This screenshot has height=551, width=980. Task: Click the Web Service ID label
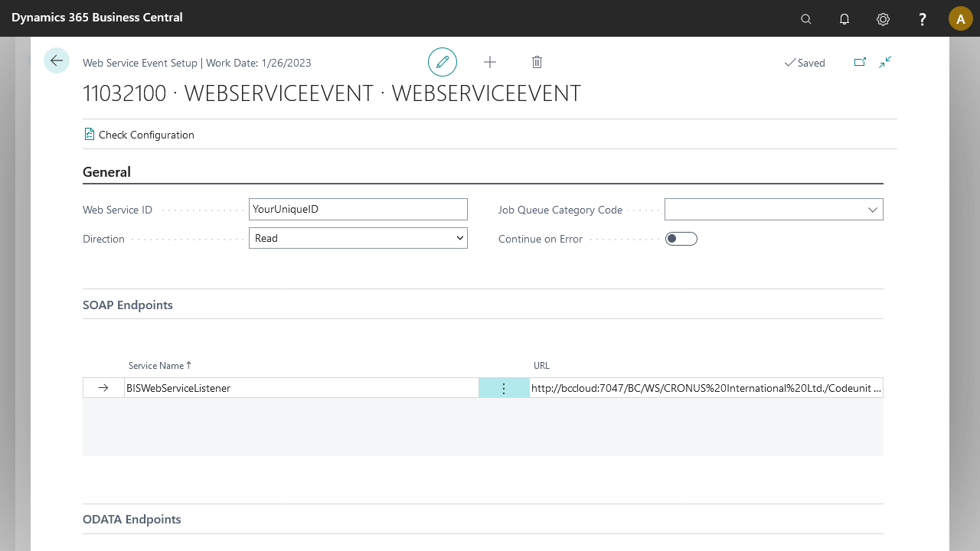117,210
